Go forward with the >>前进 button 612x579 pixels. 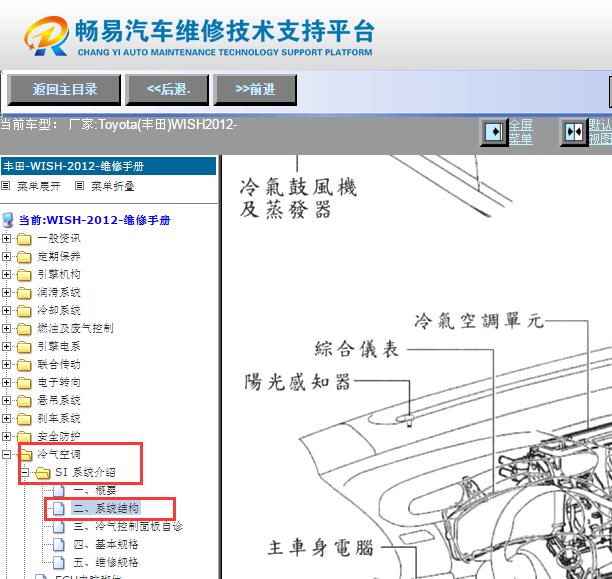(x=255, y=90)
